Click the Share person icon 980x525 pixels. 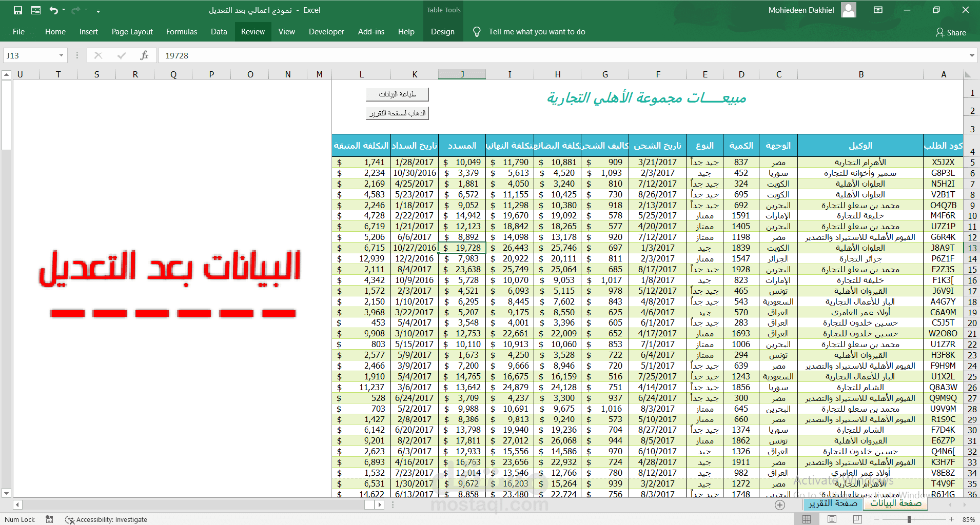[x=939, y=32]
